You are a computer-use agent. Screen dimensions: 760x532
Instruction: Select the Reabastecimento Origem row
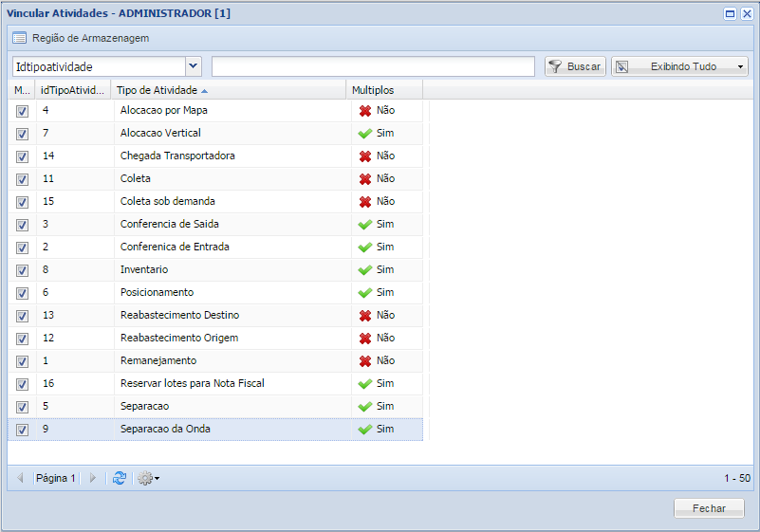click(179, 338)
